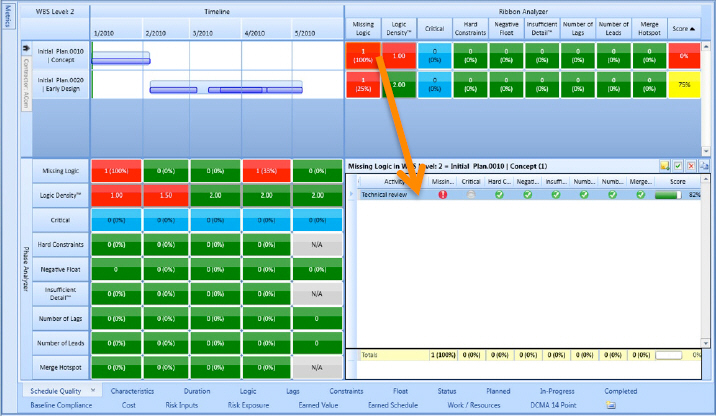
Task: Click the green checkmark toolbar icon
Action: 677,165
